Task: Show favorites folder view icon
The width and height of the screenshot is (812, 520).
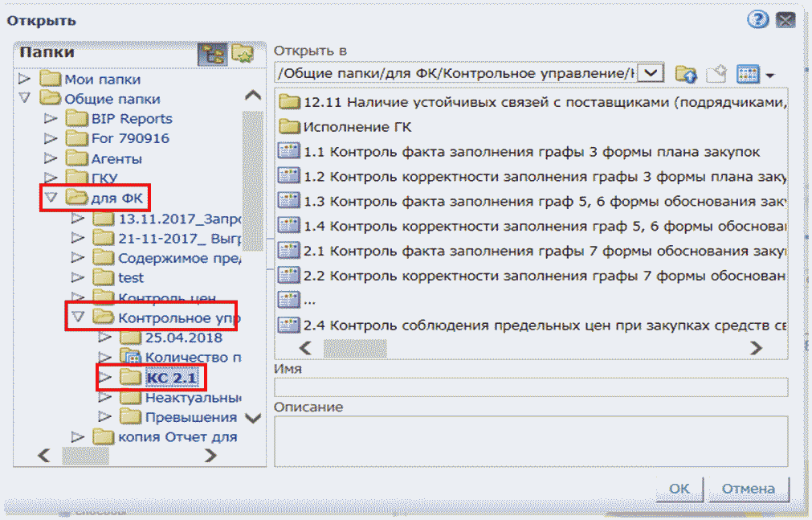Action: [242, 54]
